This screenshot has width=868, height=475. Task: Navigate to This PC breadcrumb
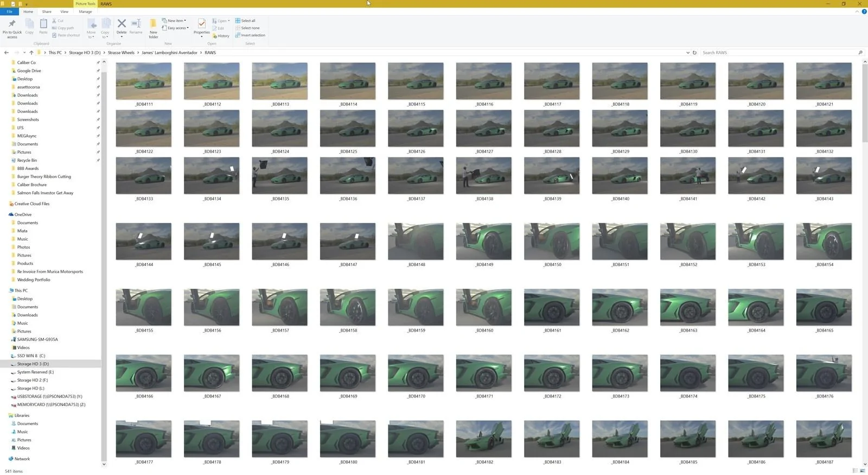coord(55,53)
